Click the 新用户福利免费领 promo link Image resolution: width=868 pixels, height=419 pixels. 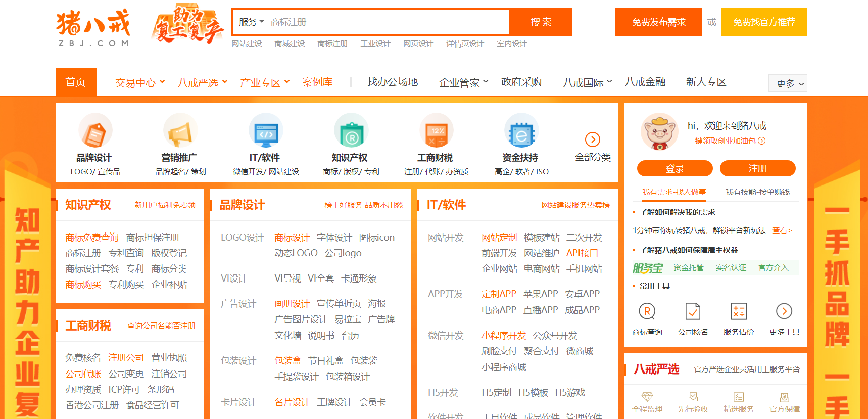165,205
